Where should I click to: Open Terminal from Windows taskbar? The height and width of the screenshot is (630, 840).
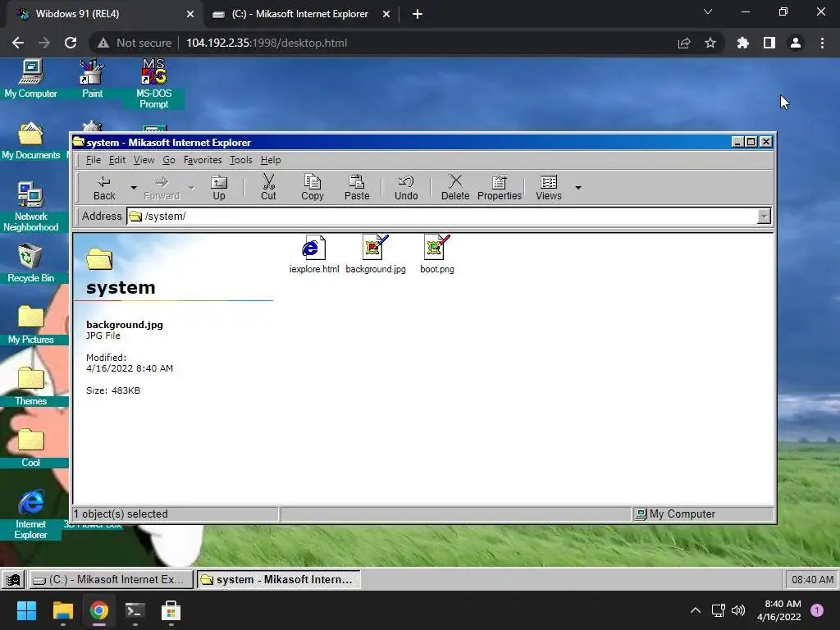[135, 610]
